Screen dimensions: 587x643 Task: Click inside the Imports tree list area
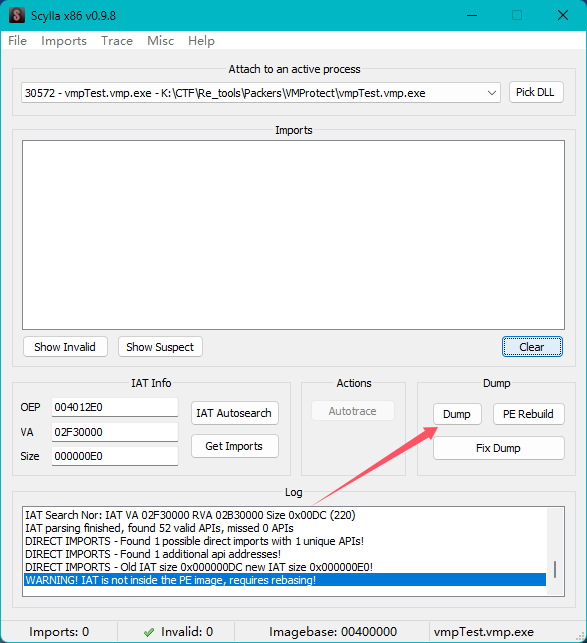[293, 235]
